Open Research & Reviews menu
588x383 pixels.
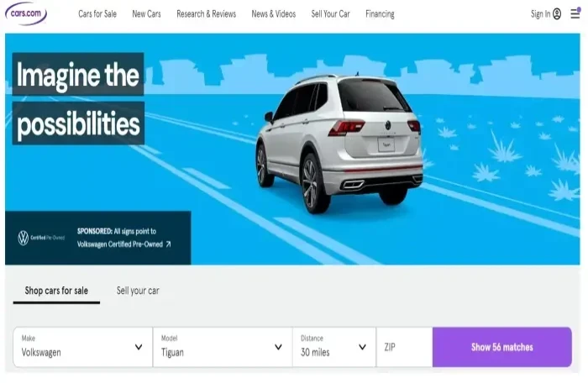pos(207,14)
